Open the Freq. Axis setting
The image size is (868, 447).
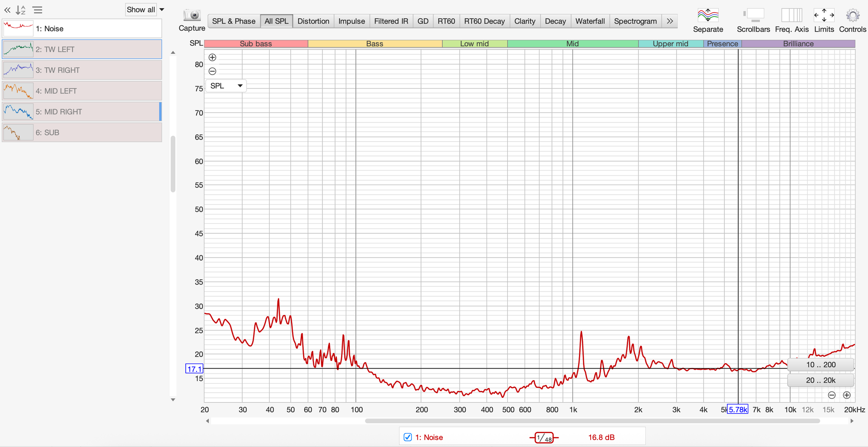[792, 16]
